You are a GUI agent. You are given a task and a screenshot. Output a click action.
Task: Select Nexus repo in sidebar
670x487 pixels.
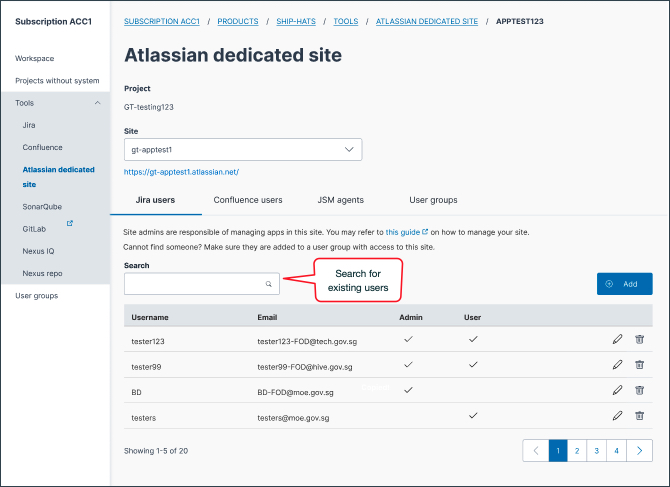click(x=42, y=273)
